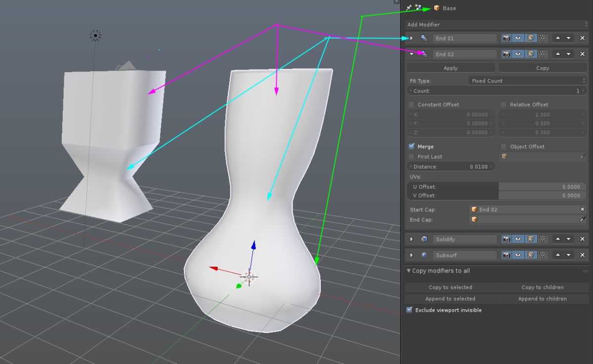Enable the First Last checkbox
Viewport: 593px width, 364px height.
[x=411, y=156]
